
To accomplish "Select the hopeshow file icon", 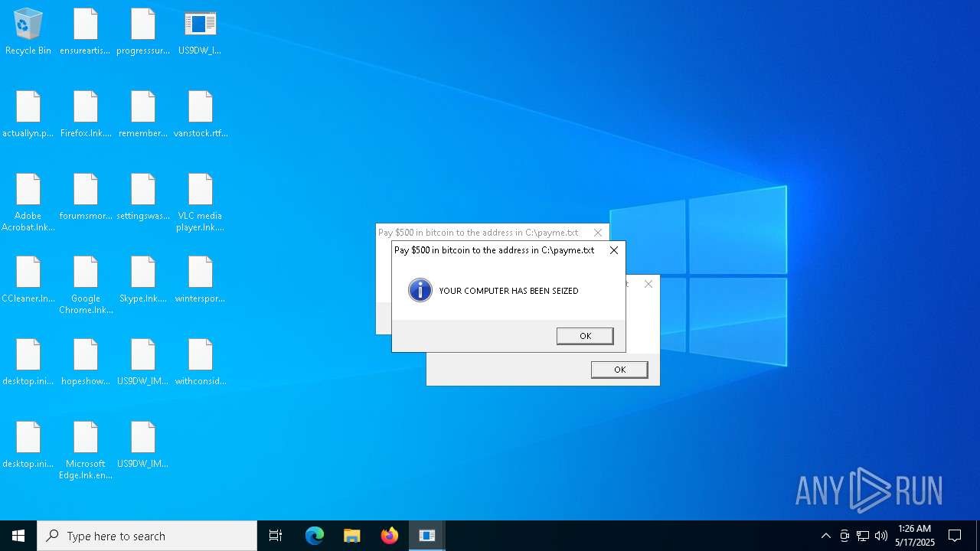I will [x=86, y=362].
